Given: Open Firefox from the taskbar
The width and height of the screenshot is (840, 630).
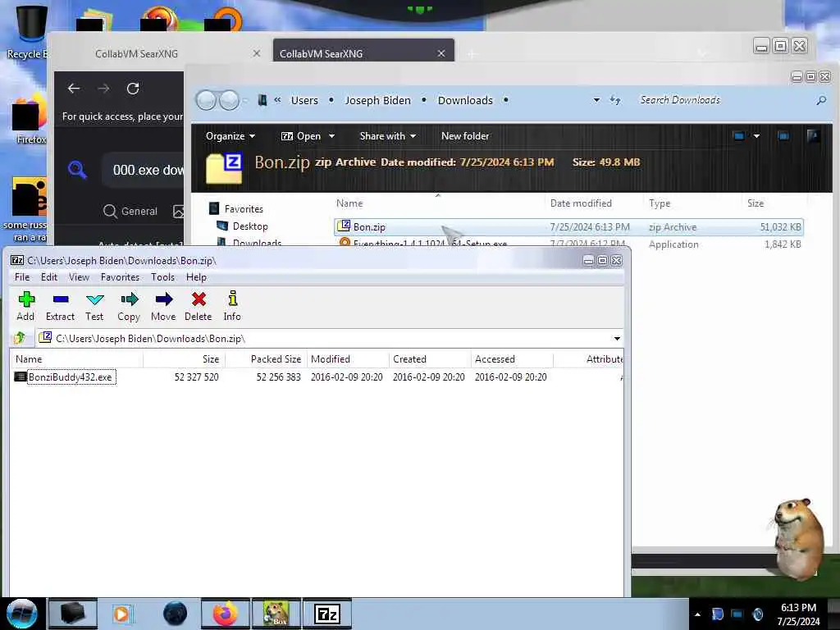Looking at the screenshot, I should click(x=226, y=614).
